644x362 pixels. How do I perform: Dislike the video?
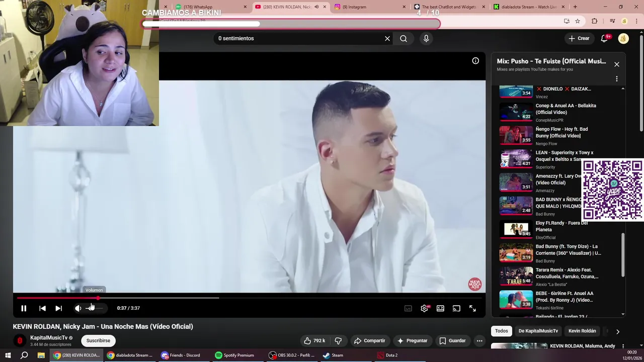click(338, 341)
